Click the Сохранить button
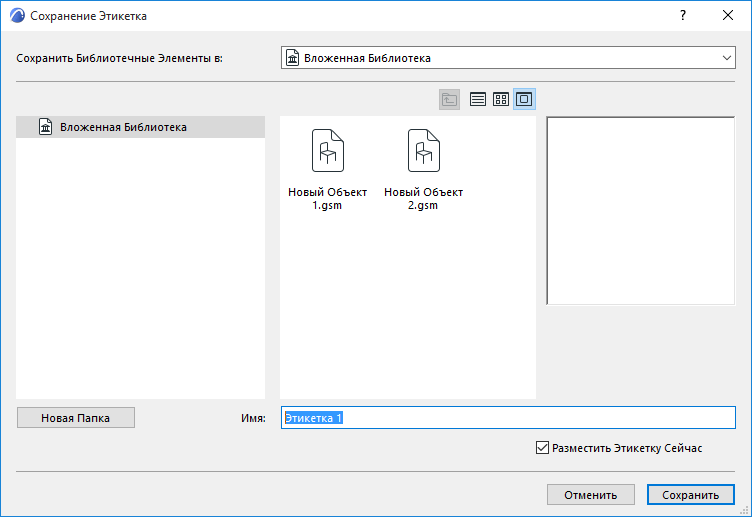 (x=691, y=495)
